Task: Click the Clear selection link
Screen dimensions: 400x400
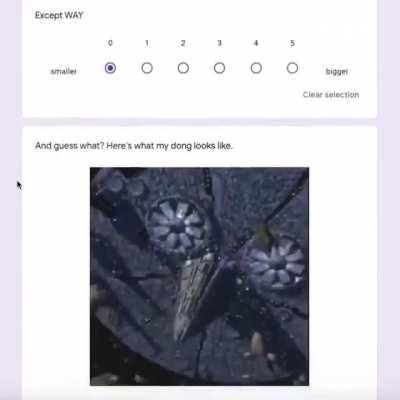Action: [x=331, y=95]
